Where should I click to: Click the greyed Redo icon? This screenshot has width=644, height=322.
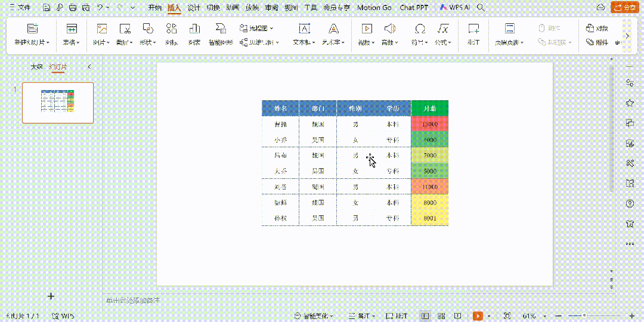point(119,7)
